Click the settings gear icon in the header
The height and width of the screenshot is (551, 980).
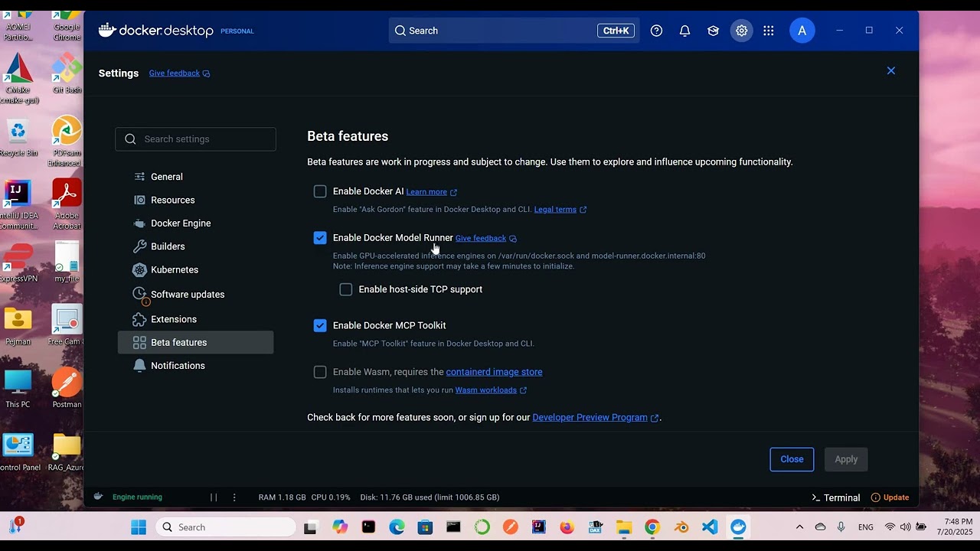pos(741,31)
